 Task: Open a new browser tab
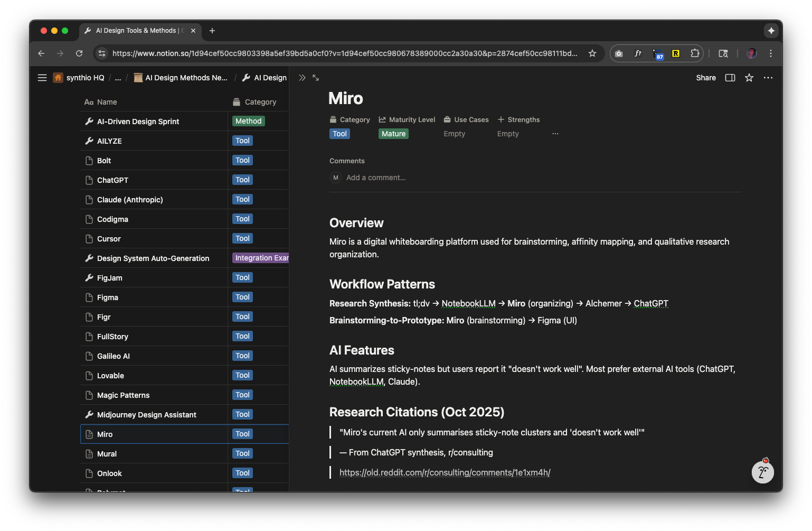[x=212, y=31]
